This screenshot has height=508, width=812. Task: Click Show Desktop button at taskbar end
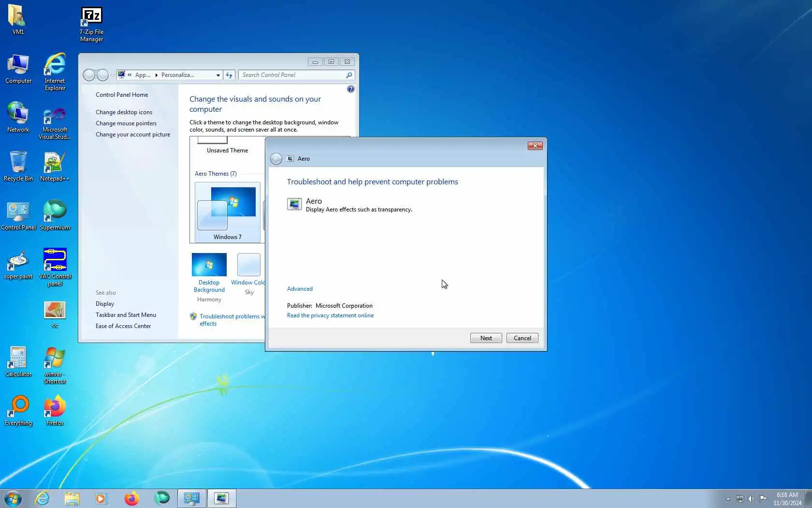(809, 498)
